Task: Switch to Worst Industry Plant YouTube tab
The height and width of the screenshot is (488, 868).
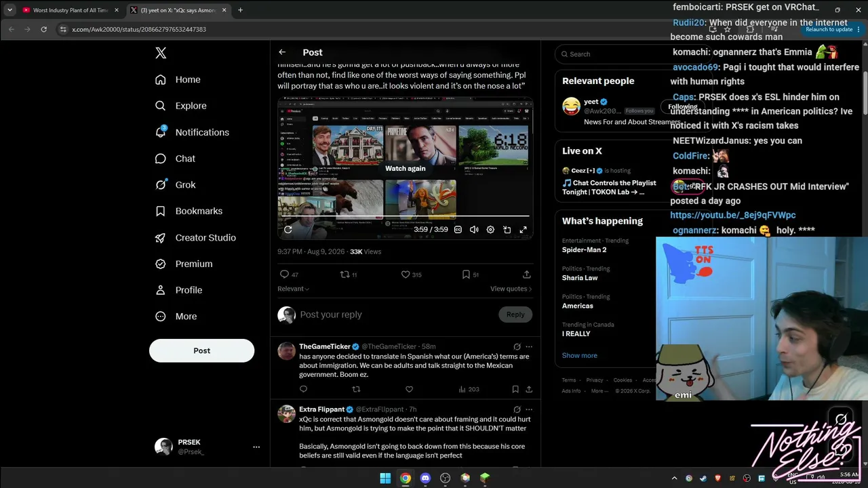Action: (x=71, y=10)
